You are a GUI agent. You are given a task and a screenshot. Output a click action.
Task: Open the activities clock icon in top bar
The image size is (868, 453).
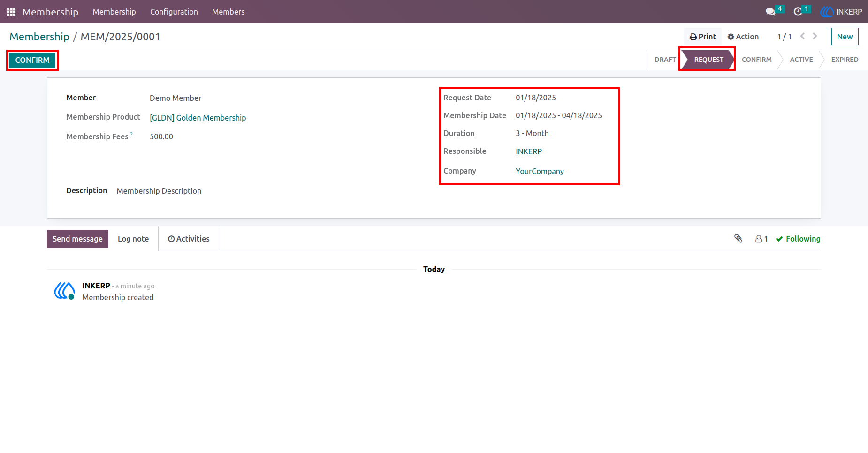(798, 12)
